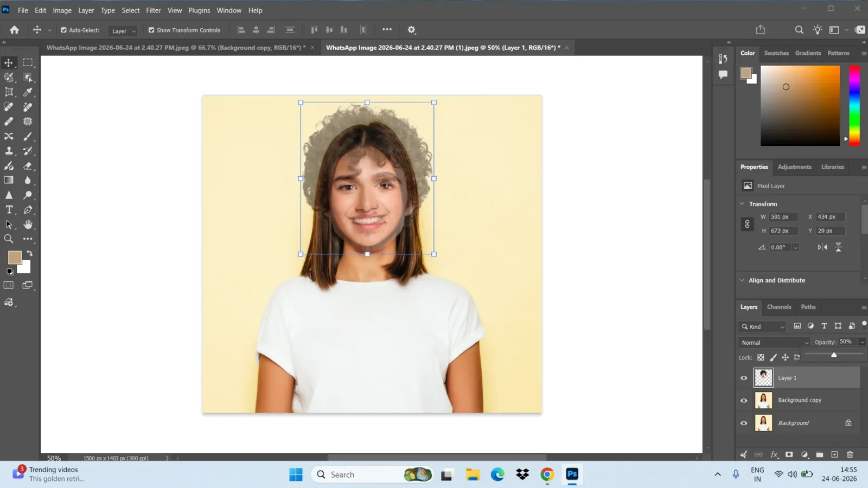The width and height of the screenshot is (868, 488).
Task: Open the rotation angle dropdown
Action: click(x=795, y=247)
